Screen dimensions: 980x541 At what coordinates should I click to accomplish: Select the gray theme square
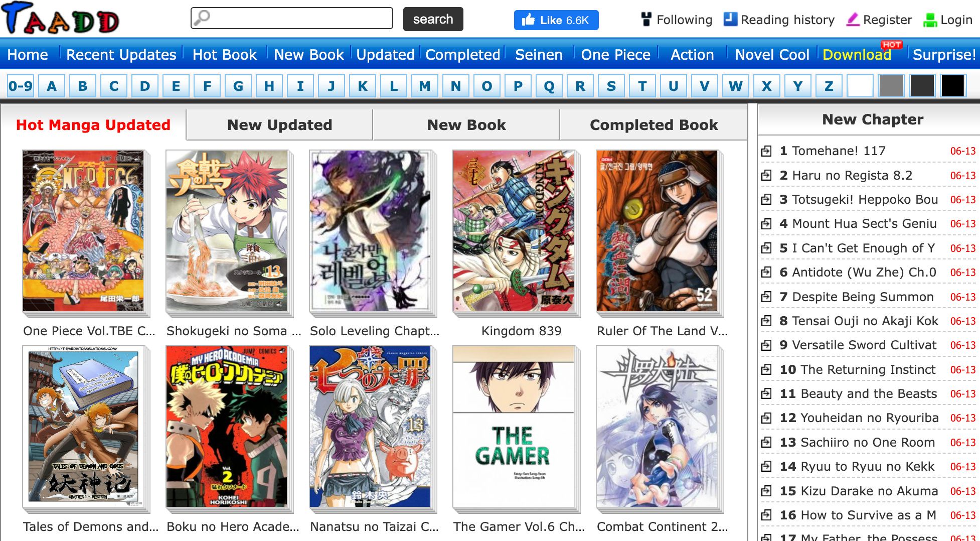click(891, 86)
